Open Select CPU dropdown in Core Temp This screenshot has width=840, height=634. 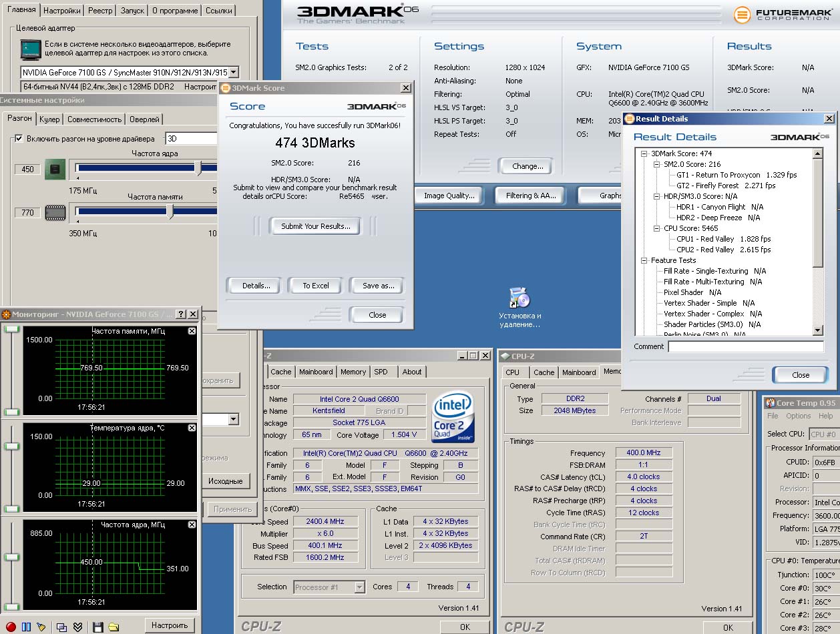824,434
